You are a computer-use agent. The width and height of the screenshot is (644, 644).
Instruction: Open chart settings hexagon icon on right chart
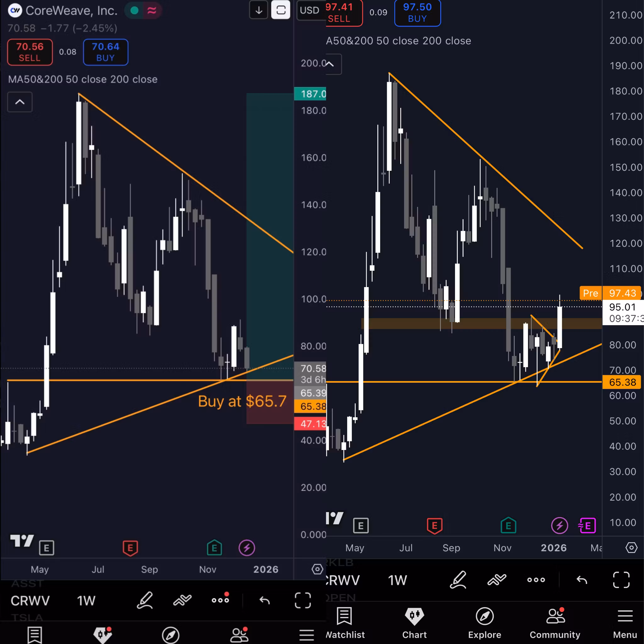631,547
